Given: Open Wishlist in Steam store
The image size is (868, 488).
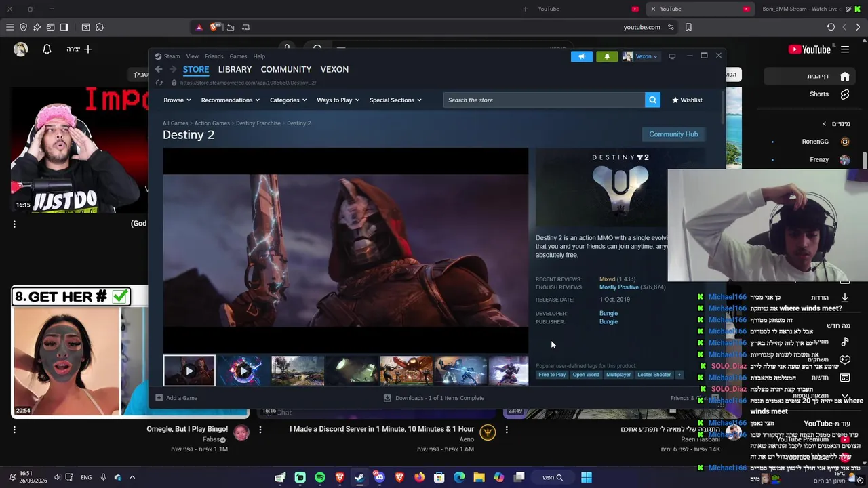Looking at the screenshot, I should tap(687, 100).
